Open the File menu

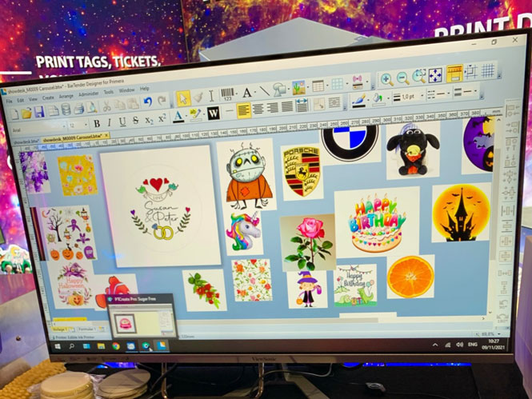(9, 101)
